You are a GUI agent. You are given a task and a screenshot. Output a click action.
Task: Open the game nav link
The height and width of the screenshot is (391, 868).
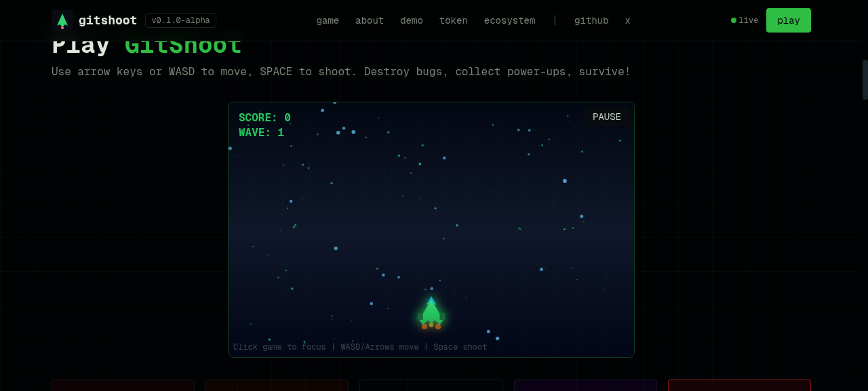click(328, 20)
